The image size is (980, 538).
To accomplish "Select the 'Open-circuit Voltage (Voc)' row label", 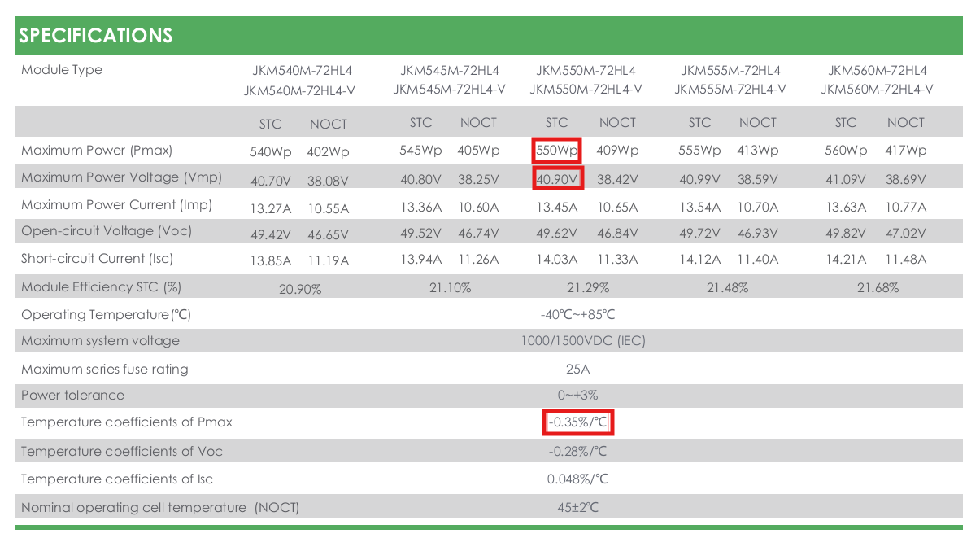I will click(x=107, y=231).
